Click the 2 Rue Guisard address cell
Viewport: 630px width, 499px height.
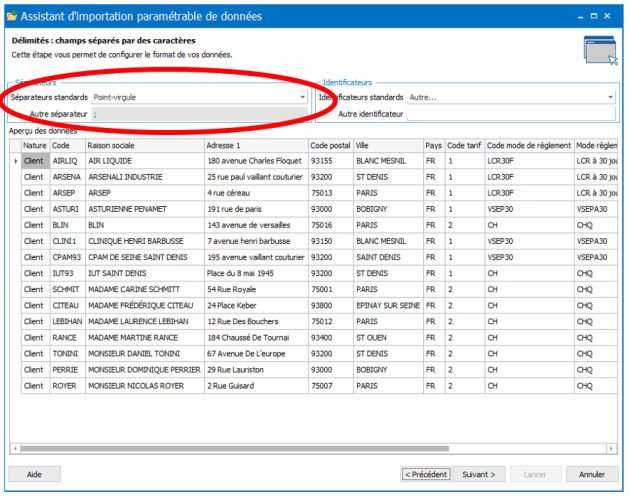coord(256,386)
